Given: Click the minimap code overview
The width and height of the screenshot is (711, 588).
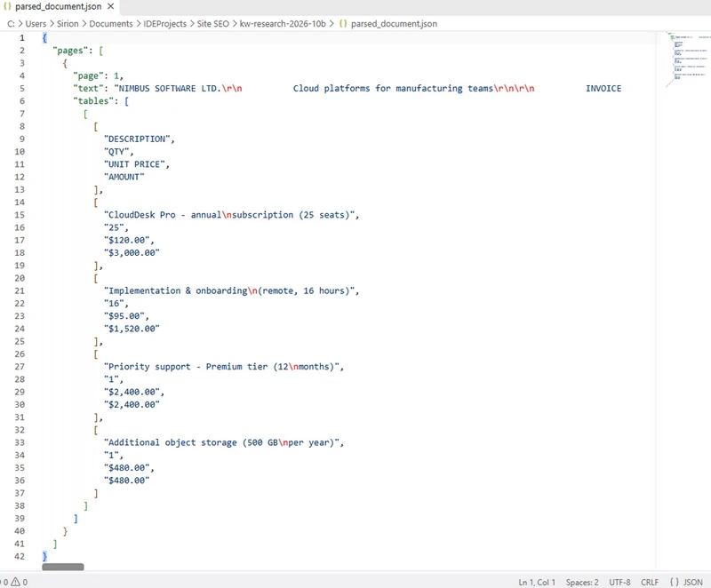Looking at the screenshot, I should [x=688, y=59].
